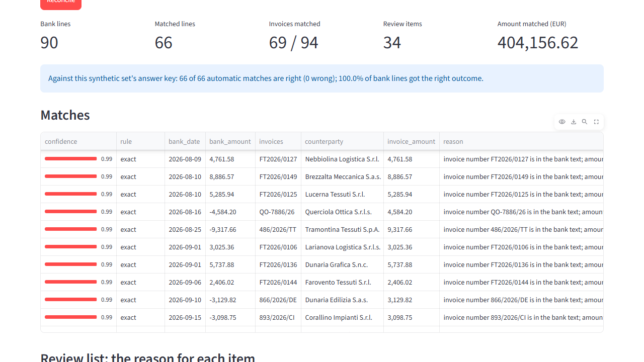Click counterparty Farovento Tessuti S.r.l.

click(342, 282)
